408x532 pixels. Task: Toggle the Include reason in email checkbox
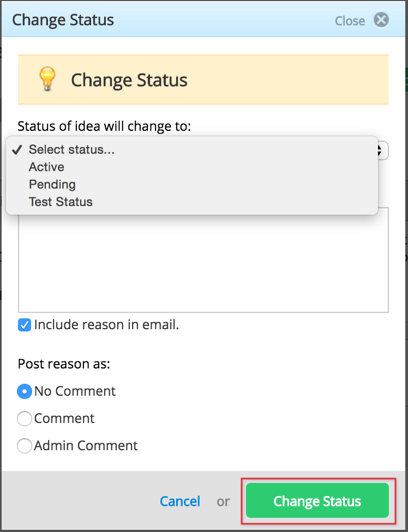(25, 325)
